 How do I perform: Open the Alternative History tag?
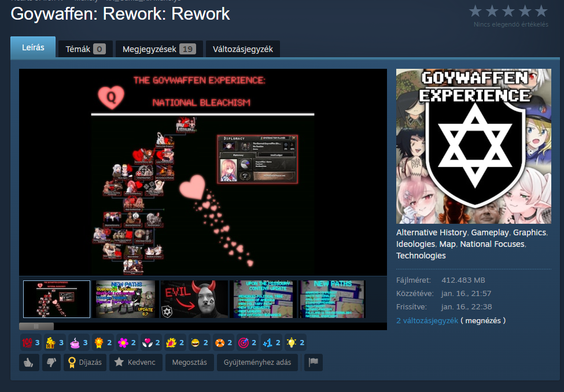[432, 232]
